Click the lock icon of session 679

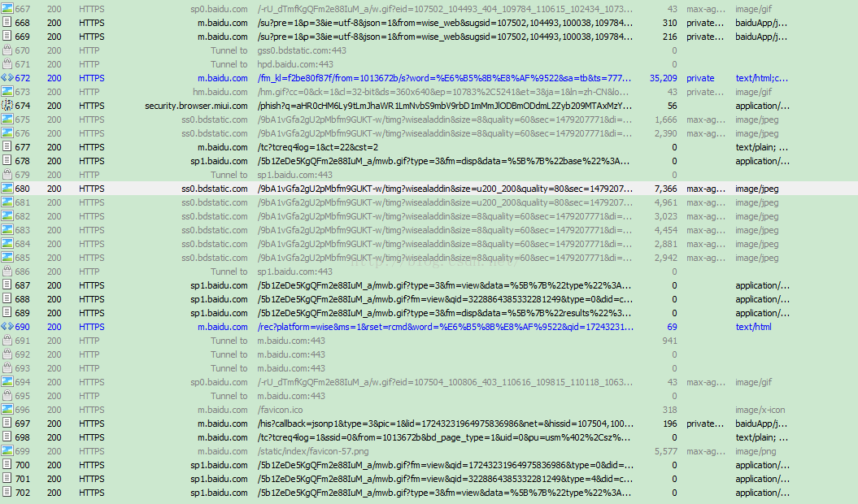point(7,175)
